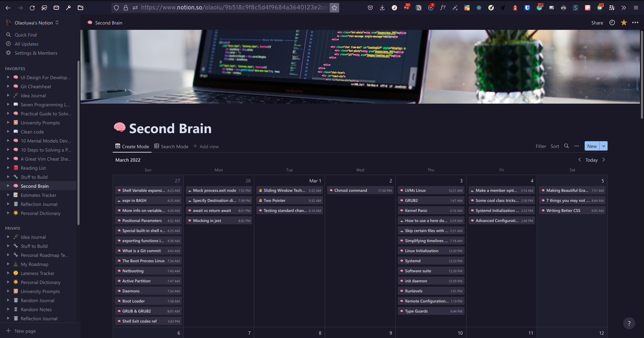Select the Create Mode tab

pyautogui.click(x=132, y=146)
